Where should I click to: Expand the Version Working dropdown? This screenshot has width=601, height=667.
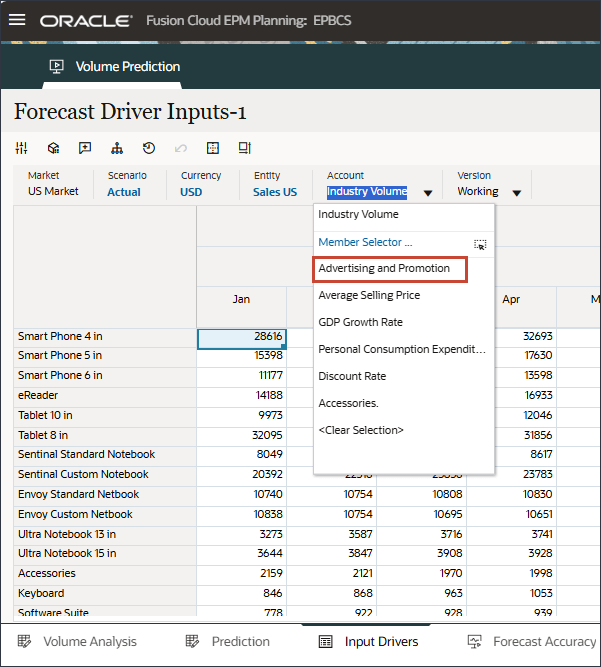click(517, 193)
